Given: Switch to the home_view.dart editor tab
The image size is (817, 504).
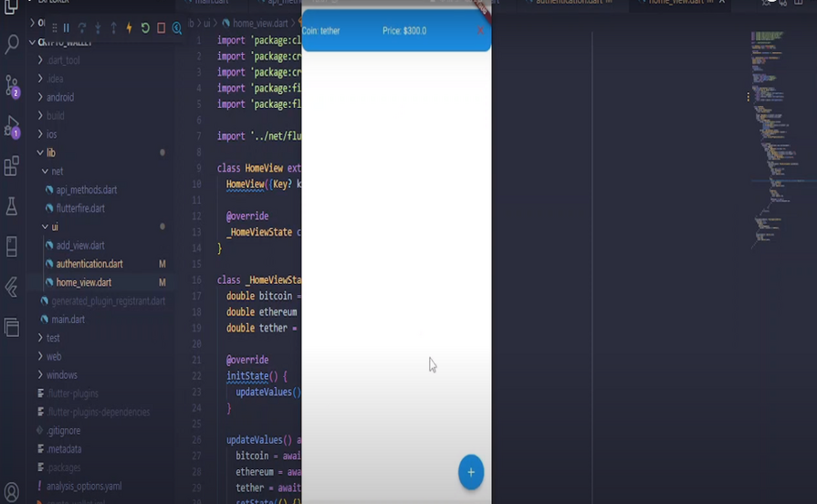Looking at the screenshot, I should click(x=676, y=2).
